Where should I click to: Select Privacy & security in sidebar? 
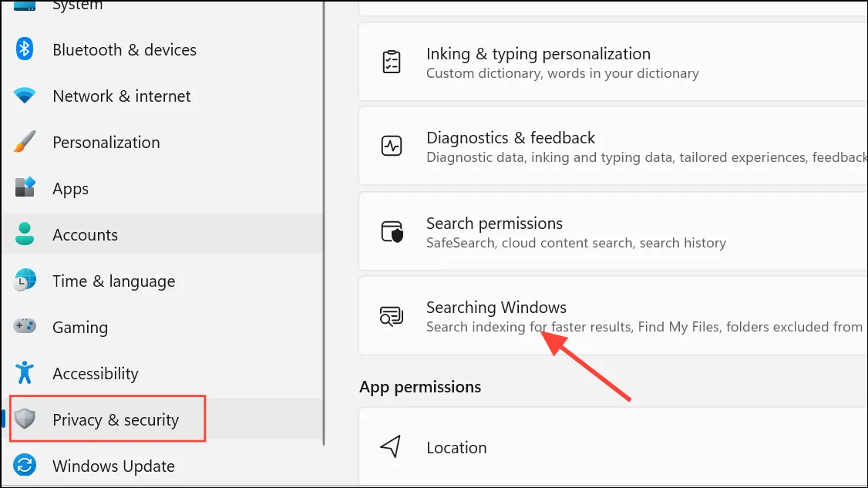pos(163,419)
